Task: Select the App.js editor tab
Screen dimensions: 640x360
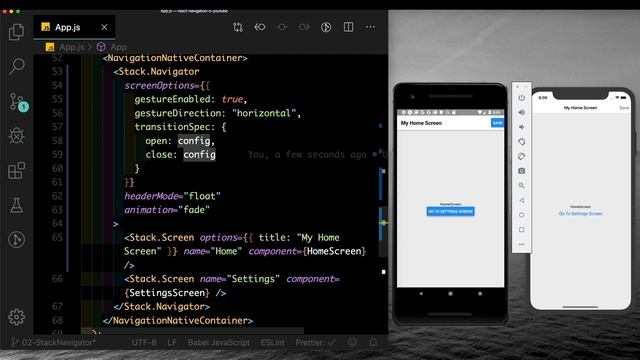Action: coord(74,27)
